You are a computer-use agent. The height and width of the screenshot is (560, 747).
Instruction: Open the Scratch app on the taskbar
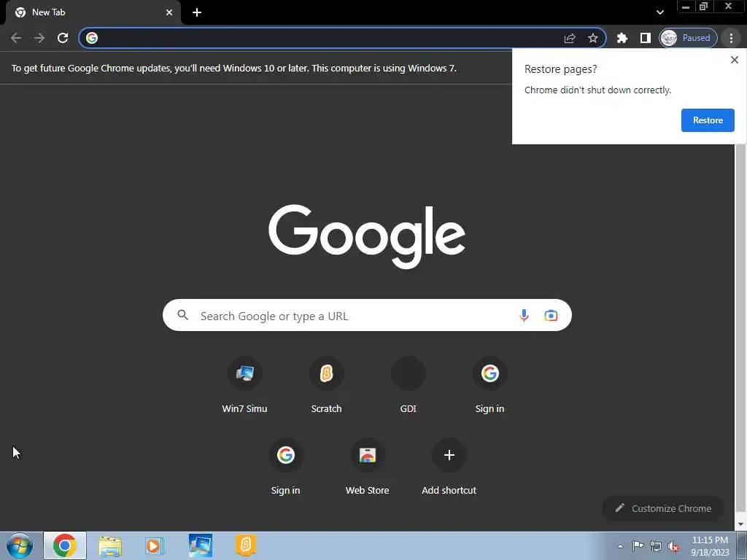[246, 545]
